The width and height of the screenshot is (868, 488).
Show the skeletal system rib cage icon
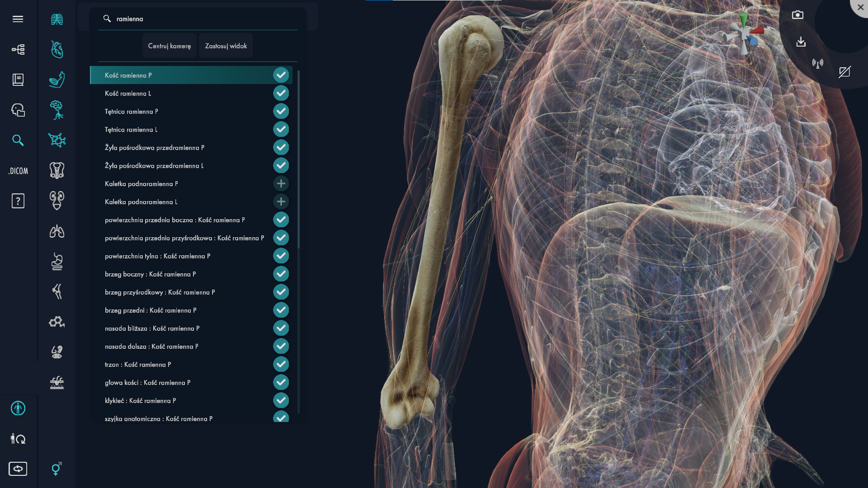pos(57,19)
